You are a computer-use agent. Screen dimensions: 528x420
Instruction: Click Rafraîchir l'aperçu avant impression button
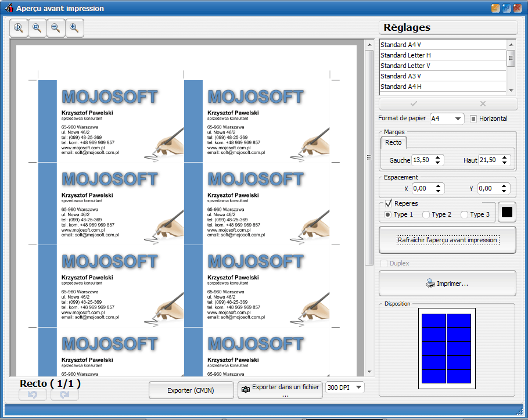tap(447, 240)
